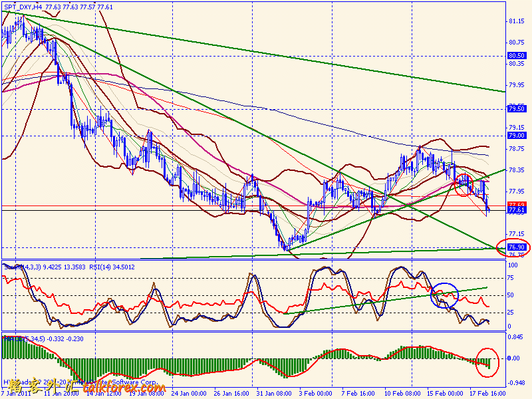
Task: Click the 50 level on oscillator scale
Action: click(x=511, y=295)
